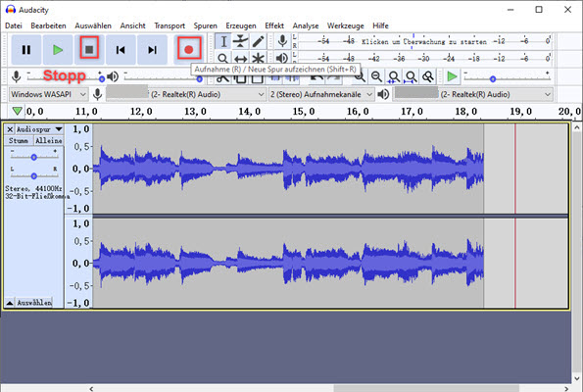Image resolution: width=583 pixels, height=392 pixels.
Task: Open the 2 (Stereo) Aufnahmekanäle dropdown
Action: tap(321, 94)
